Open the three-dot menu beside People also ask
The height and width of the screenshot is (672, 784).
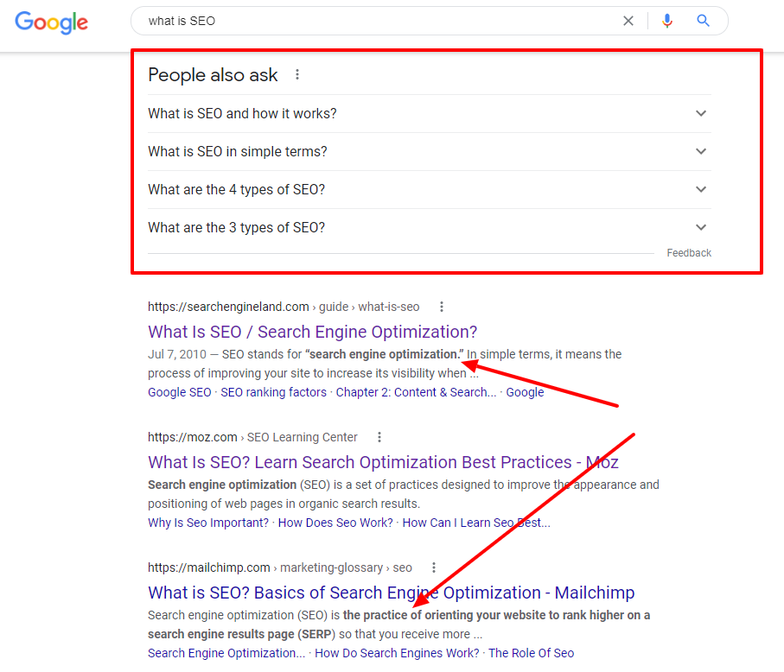(297, 74)
